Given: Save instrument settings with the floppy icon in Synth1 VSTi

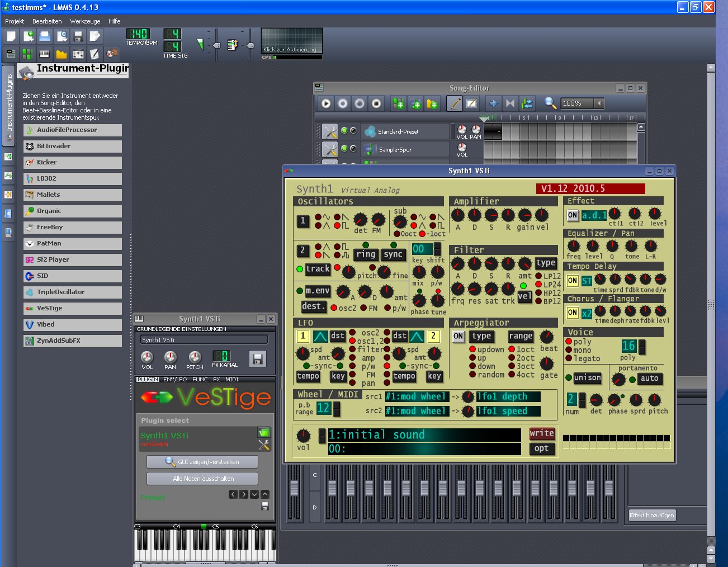Looking at the screenshot, I should point(258,359).
